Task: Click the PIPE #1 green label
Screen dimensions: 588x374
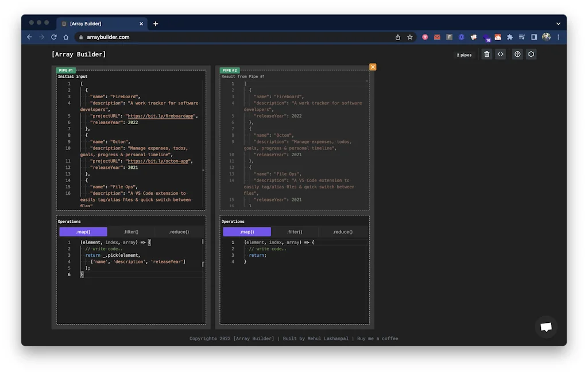Action: 65,70
